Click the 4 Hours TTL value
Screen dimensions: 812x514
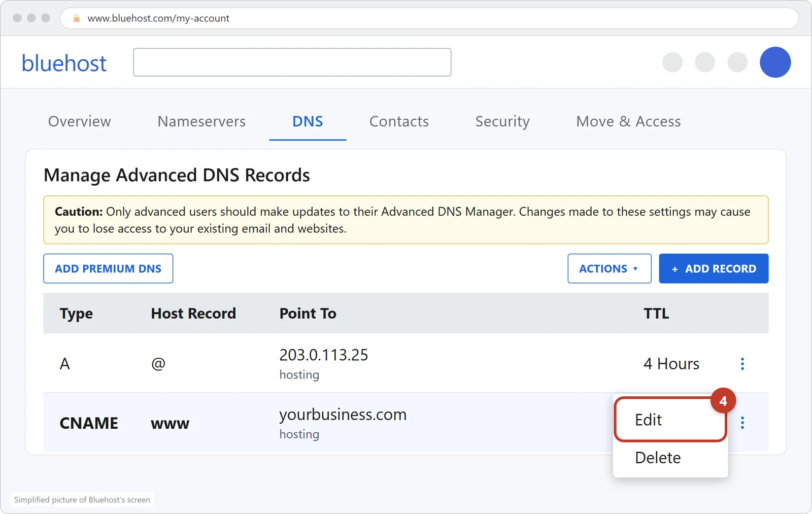pos(671,364)
